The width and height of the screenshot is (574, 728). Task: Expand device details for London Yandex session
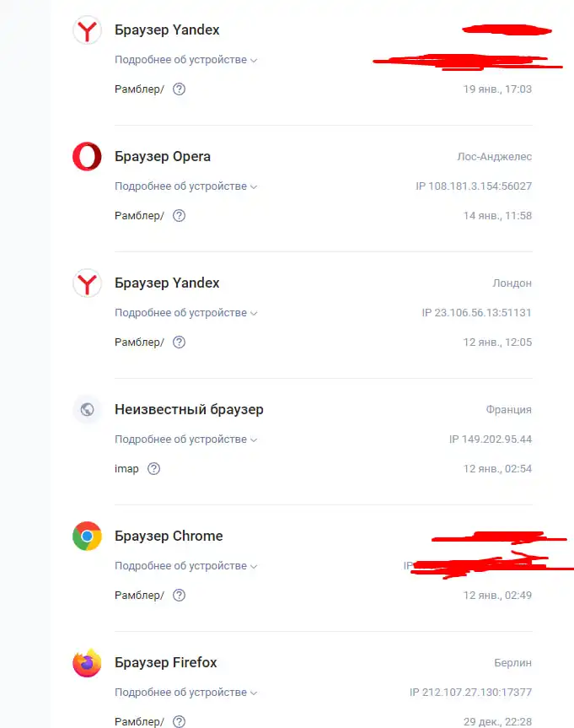pyautogui.click(x=185, y=313)
